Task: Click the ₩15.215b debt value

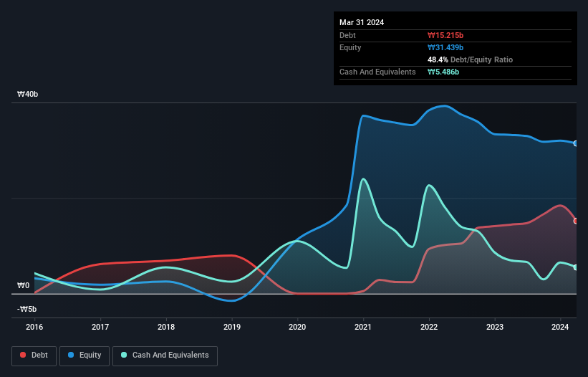Action: point(445,35)
